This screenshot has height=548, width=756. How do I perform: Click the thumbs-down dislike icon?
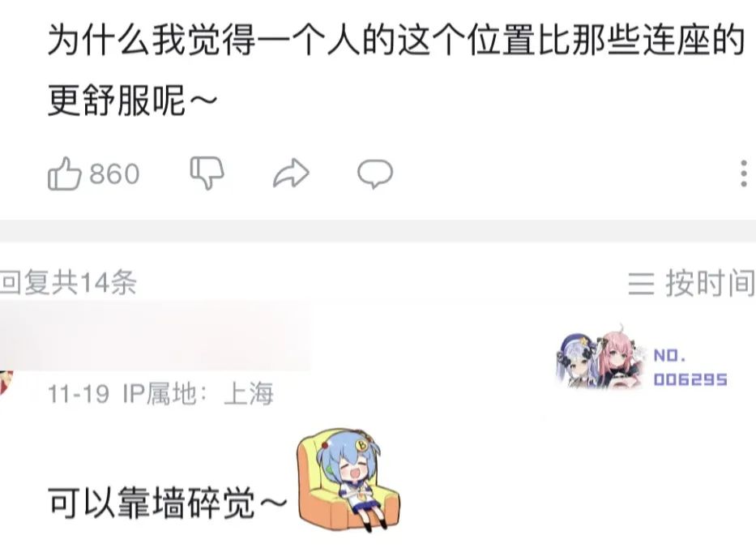coord(207,173)
